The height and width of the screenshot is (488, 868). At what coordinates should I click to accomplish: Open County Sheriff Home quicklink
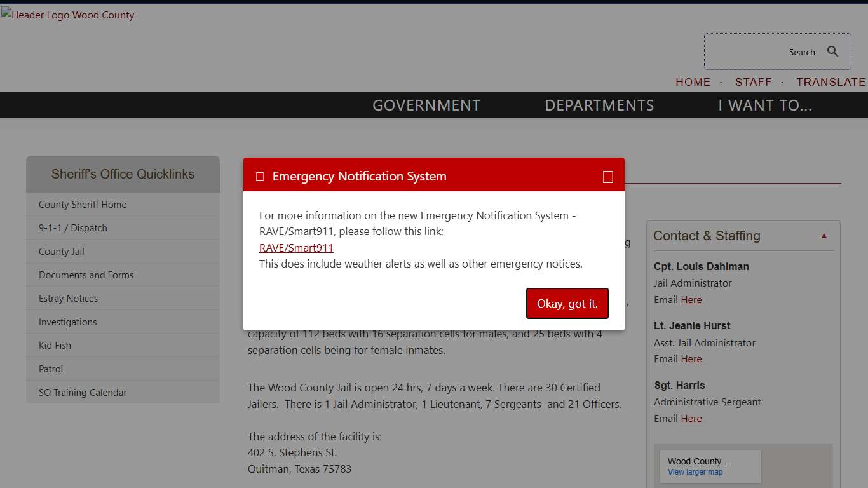coord(83,205)
